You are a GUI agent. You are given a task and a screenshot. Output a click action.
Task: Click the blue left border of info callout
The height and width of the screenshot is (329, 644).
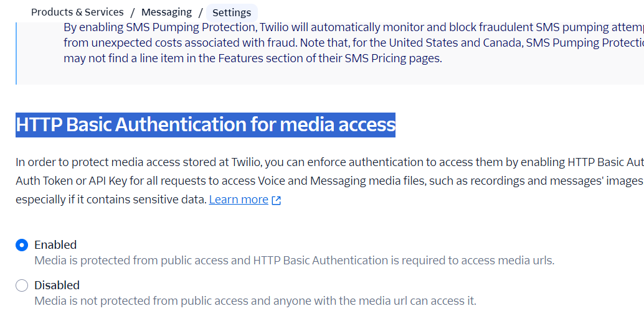point(16,53)
